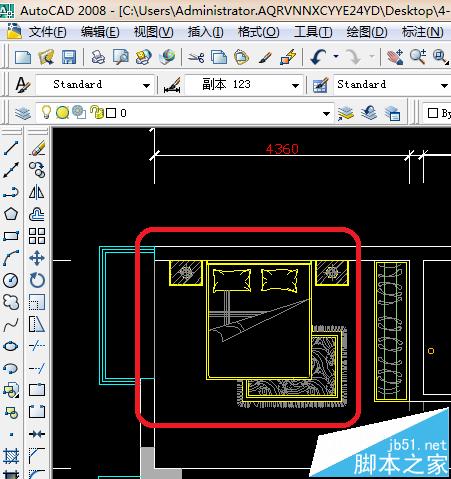Screen dimensions: 451x479
Task: Select the Point tool
Action: (11, 434)
